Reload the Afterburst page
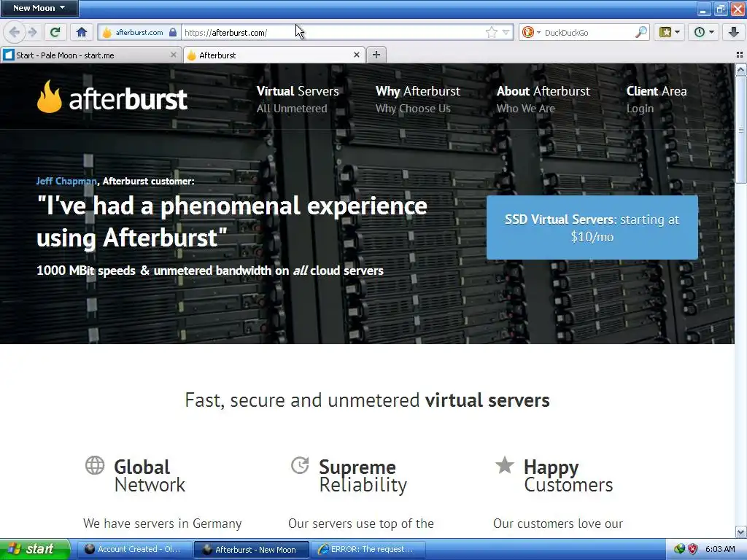The width and height of the screenshot is (747, 560). pyautogui.click(x=55, y=32)
